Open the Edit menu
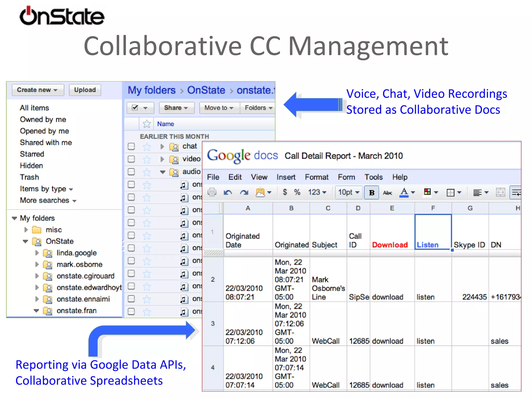This screenshot has width=532, height=399. [x=235, y=177]
